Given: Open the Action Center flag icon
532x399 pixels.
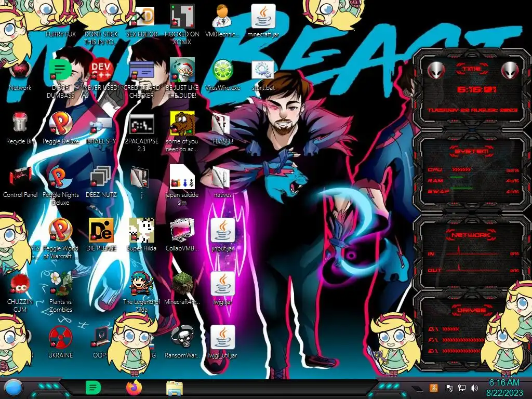Looking at the screenshot, I should 449,388.
